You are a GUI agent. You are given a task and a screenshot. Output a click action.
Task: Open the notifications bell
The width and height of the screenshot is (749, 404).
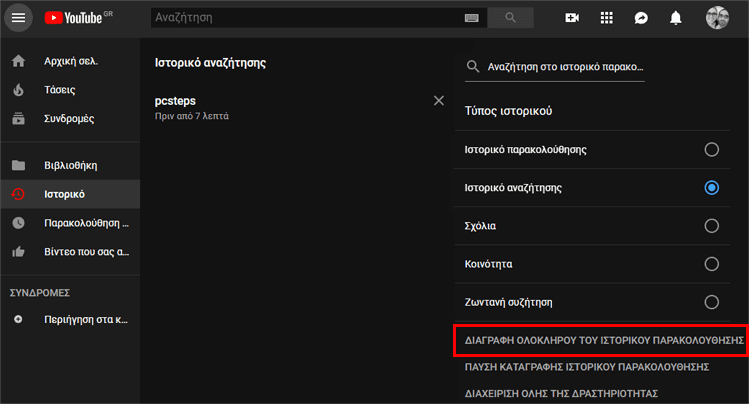coord(675,18)
